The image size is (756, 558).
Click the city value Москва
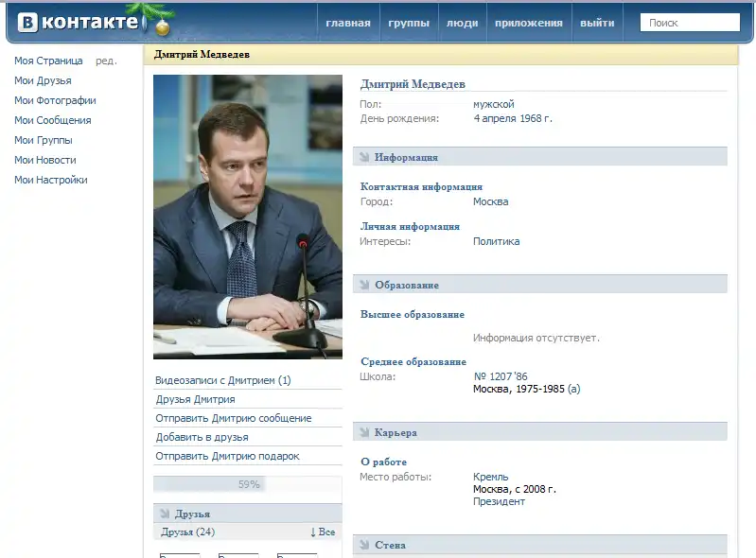pos(490,201)
